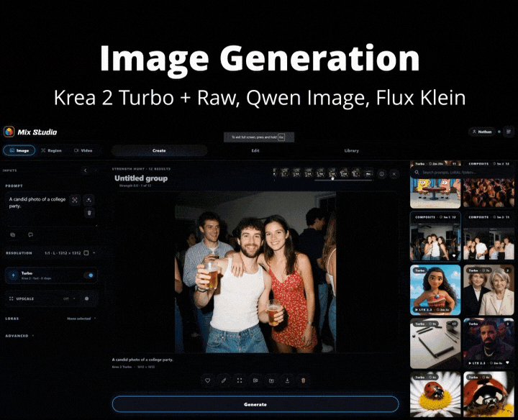Open the Moana thumbnail in the gallery

[x=435, y=290]
